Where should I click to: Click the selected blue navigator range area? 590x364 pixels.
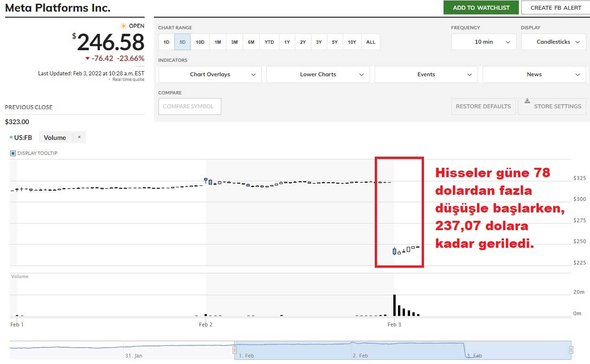pyautogui.click(x=403, y=350)
